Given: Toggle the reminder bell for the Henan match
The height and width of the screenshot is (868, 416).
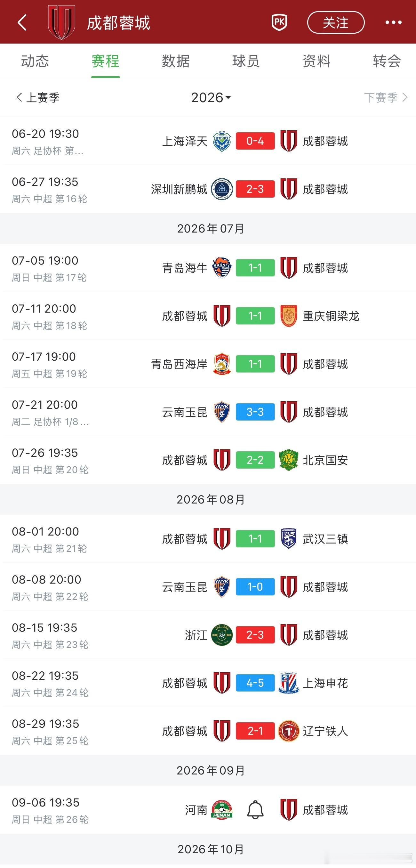Looking at the screenshot, I should click(x=255, y=810).
